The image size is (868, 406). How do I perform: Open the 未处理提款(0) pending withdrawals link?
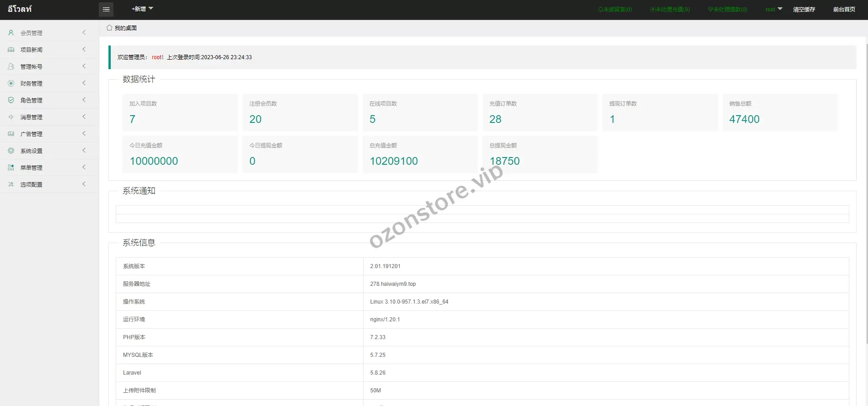click(728, 10)
